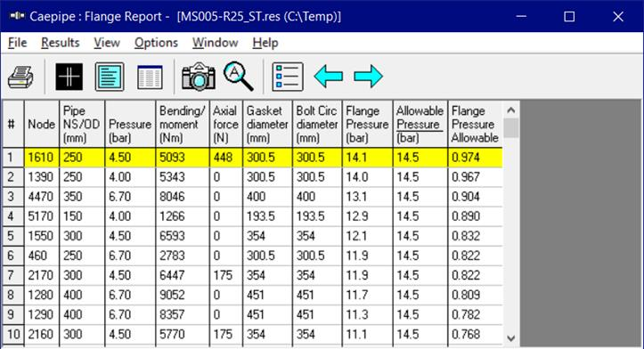This screenshot has height=349, width=644.
Task: Select node 1280 cell
Action: click(x=42, y=296)
